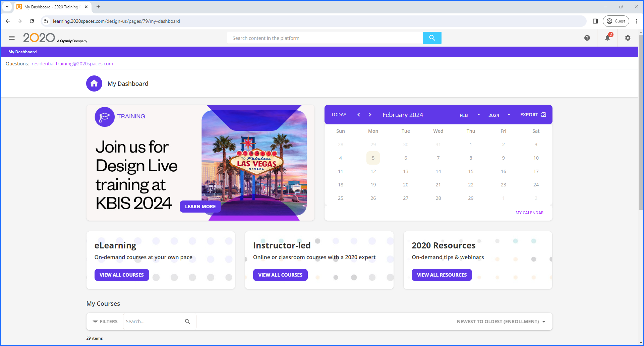
Task: Click the page vertical scrollbar
Action: click(x=641, y=122)
